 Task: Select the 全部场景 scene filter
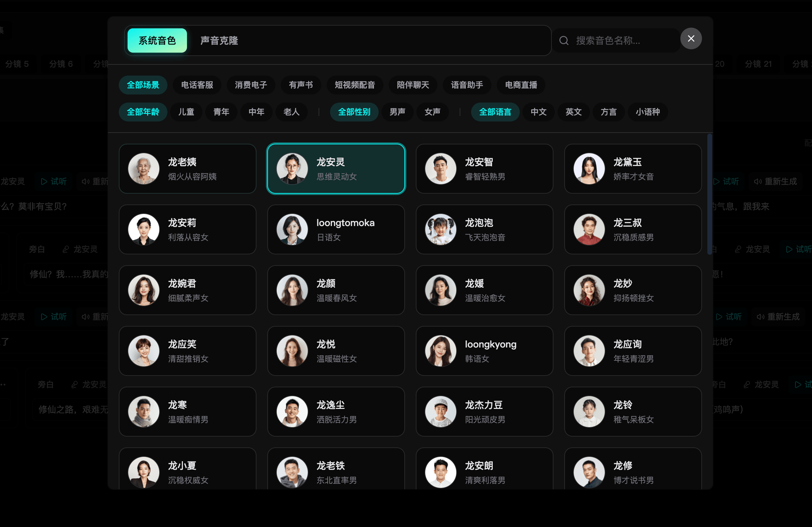pyautogui.click(x=143, y=85)
